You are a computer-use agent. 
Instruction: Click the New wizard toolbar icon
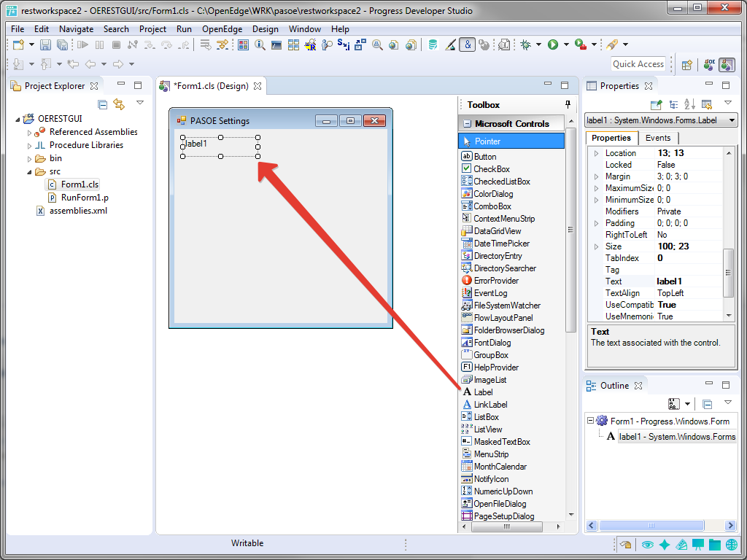click(18, 44)
